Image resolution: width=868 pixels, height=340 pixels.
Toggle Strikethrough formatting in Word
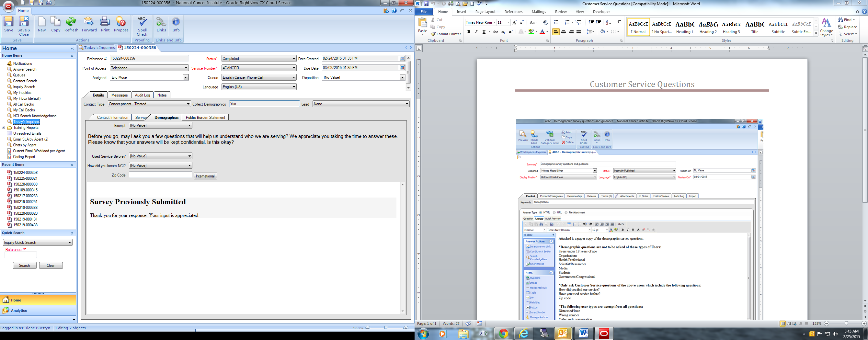tap(495, 32)
